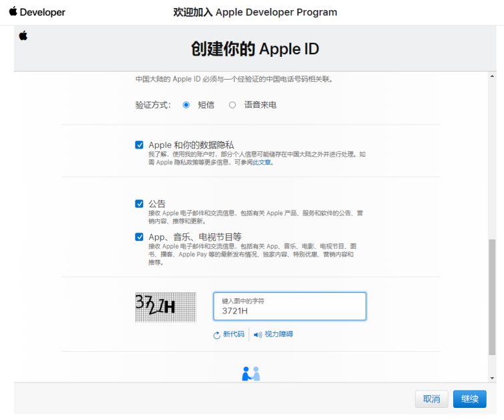Click the refresh icon for 新代码
The height and width of the screenshot is (420, 504).
217,335
